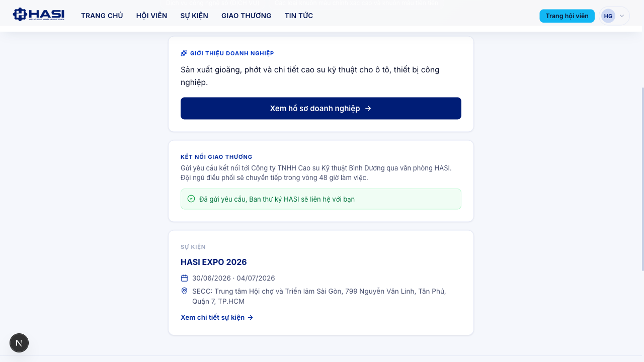Select GIAO THƯƠNG in the top menu
644x362 pixels.
pos(247,16)
